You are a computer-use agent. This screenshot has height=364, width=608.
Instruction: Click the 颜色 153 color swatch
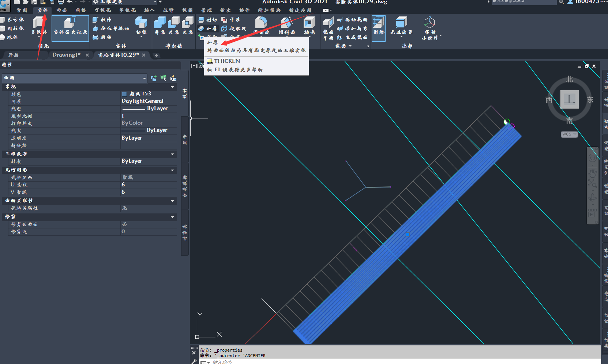point(124,94)
